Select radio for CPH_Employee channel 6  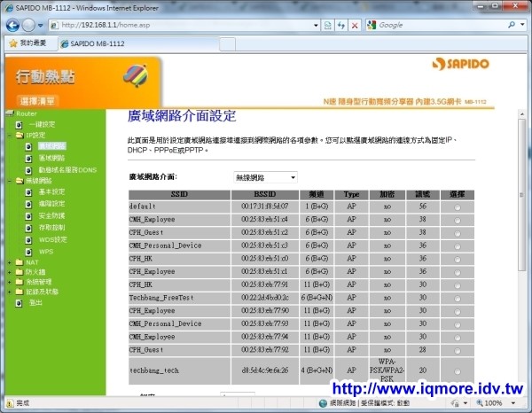(x=458, y=273)
